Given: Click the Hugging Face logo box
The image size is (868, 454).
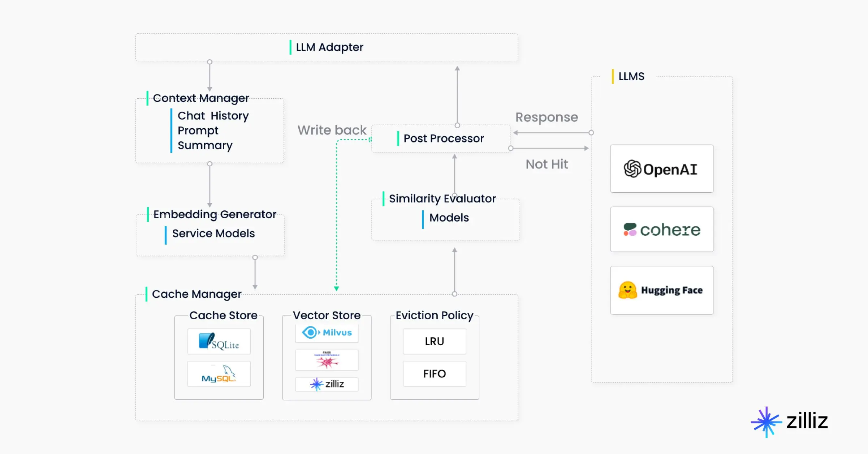Looking at the screenshot, I should [661, 290].
